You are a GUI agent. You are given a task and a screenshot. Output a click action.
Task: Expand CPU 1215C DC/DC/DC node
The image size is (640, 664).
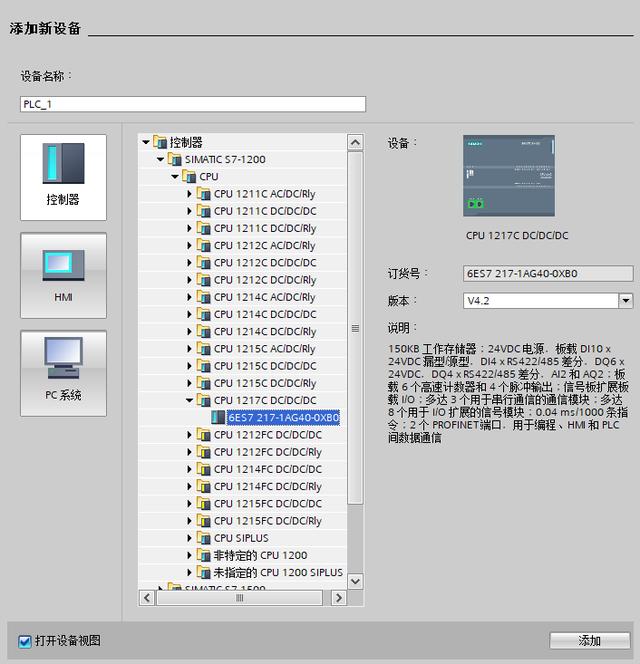click(189, 366)
